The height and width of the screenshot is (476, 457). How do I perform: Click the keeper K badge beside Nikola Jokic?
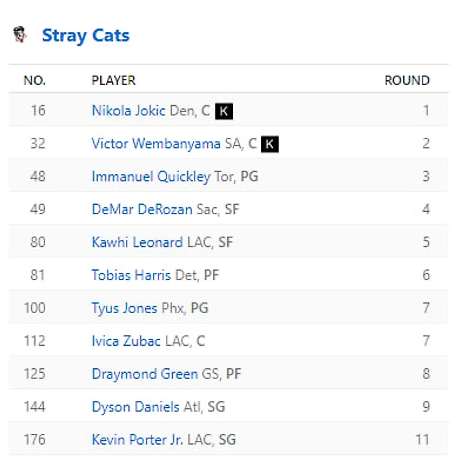tap(223, 111)
